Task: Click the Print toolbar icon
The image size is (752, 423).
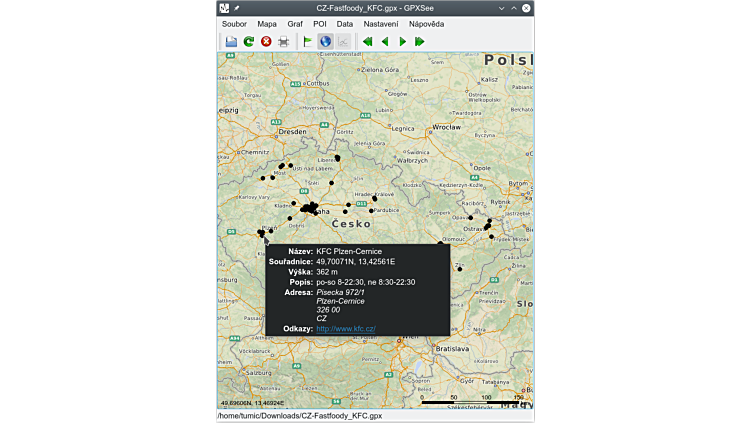Action: click(283, 42)
